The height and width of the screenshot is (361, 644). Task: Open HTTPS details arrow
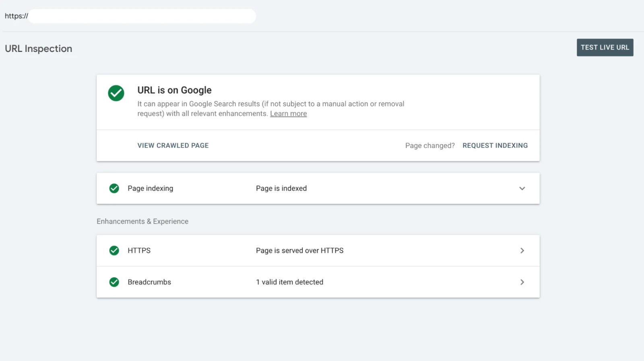[522, 251]
